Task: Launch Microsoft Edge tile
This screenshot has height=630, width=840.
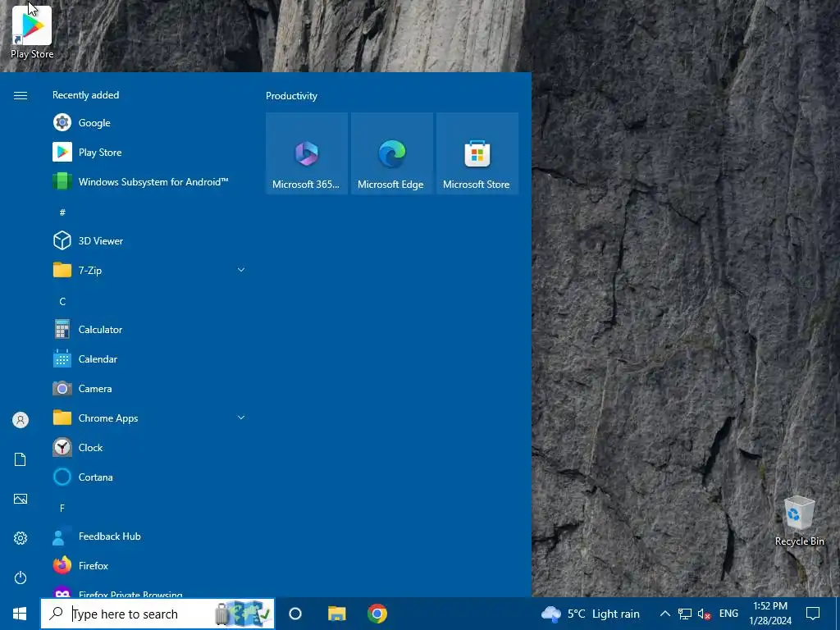Action: 391,153
